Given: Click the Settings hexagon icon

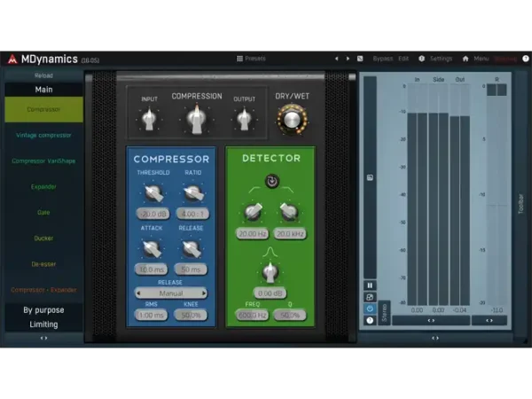Looking at the screenshot, I should pos(421,59).
